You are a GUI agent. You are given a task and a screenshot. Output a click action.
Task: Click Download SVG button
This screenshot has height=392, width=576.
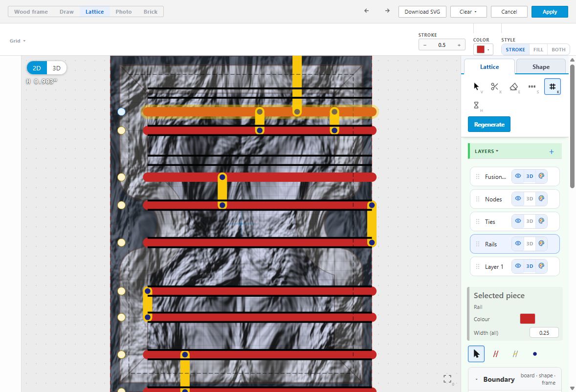coord(422,12)
